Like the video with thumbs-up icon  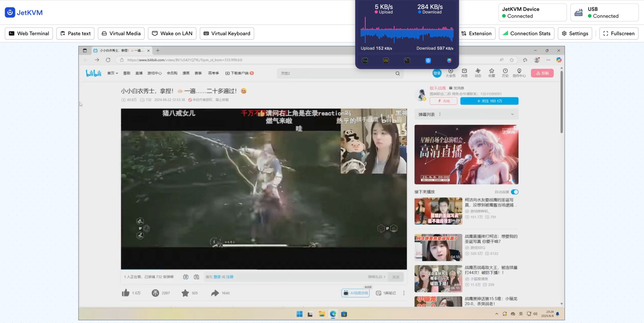point(126,293)
